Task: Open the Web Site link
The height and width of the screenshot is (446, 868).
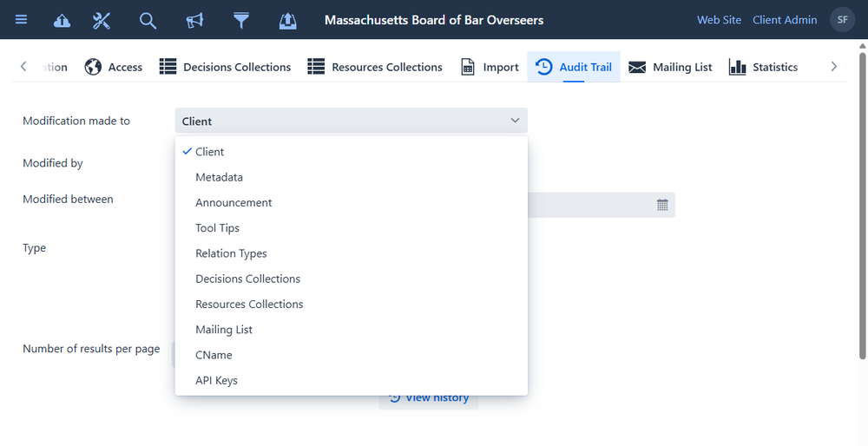Action: pyautogui.click(x=719, y=20)
